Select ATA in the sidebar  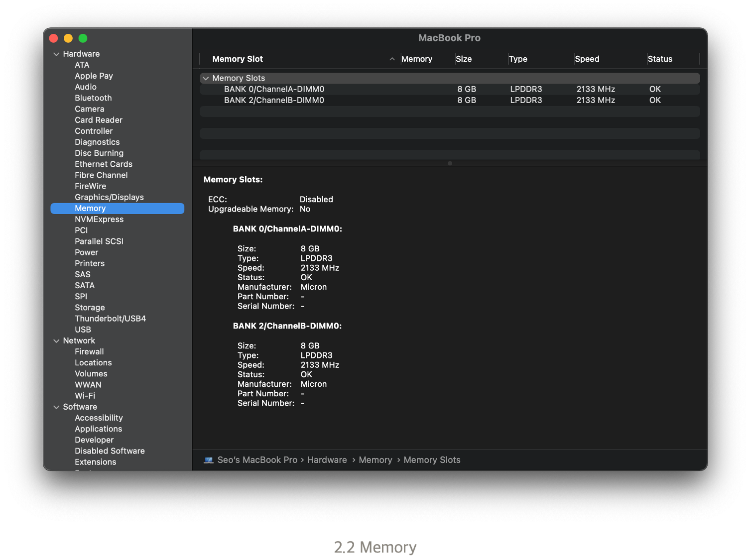(x=82, y=65)
